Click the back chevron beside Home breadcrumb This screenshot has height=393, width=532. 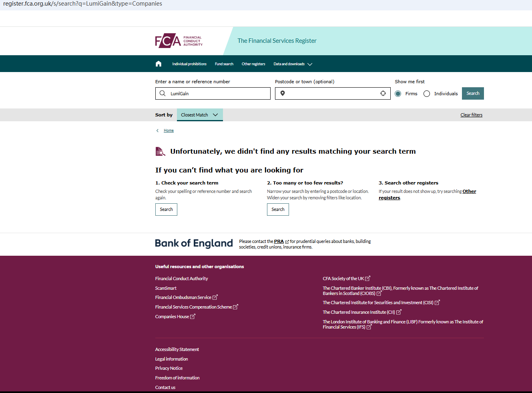pyautogui.click(x=158, y=130)
